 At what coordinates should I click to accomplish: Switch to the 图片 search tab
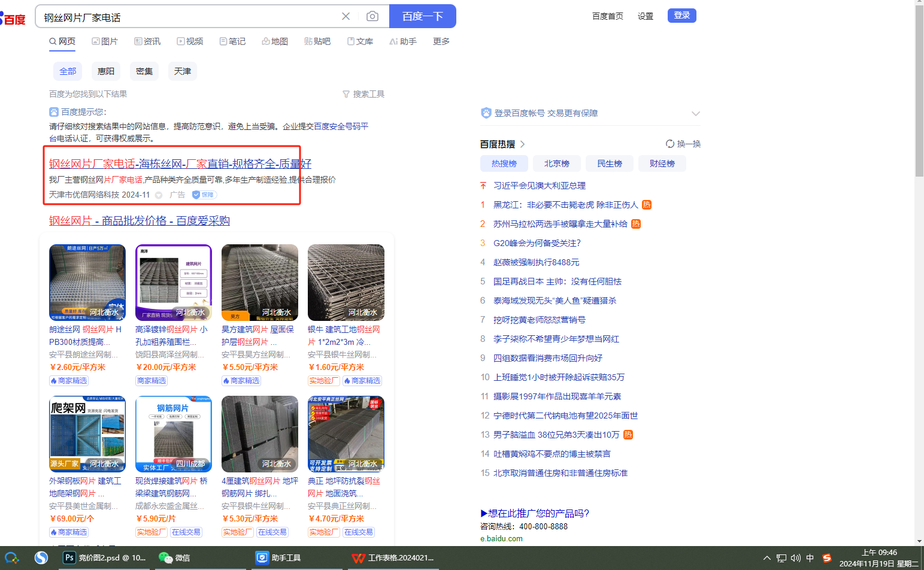pos(105,41)
